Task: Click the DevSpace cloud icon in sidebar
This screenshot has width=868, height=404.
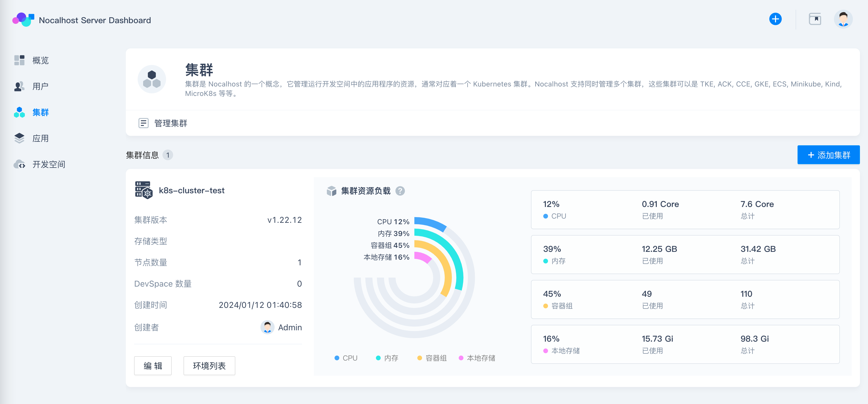Action: pyautogui.click(x=20, y=164)
